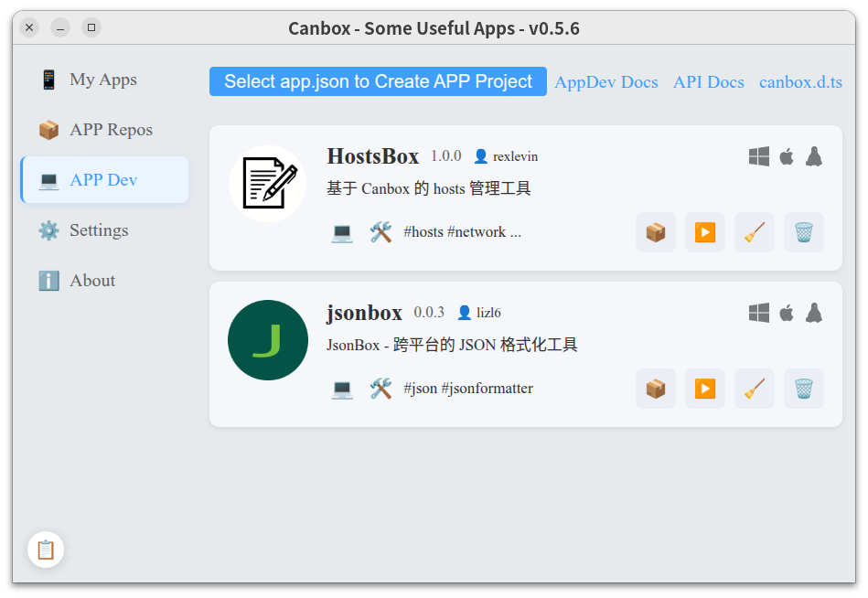
Task: Click the laptop icon beside APP Dev
Action: (x=48, y=180)
